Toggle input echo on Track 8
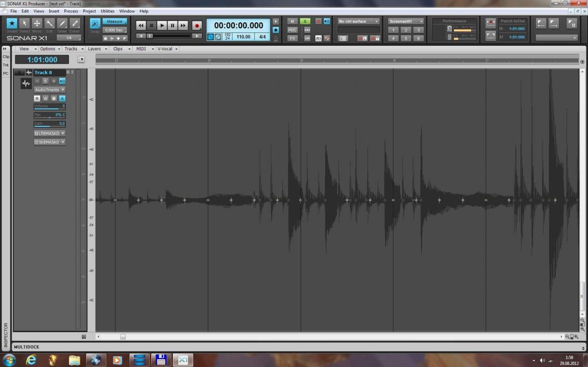The image size is (588, 367). [62, 81]
